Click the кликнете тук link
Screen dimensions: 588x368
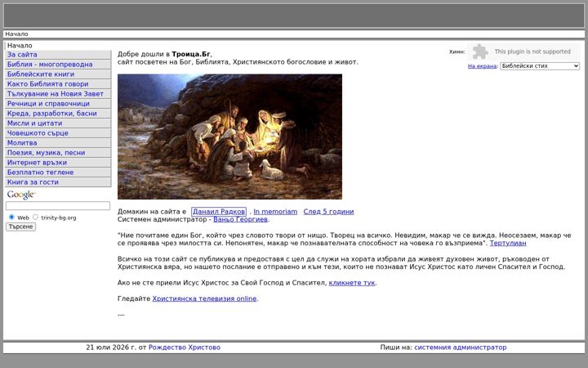click(x=352, y=283)
